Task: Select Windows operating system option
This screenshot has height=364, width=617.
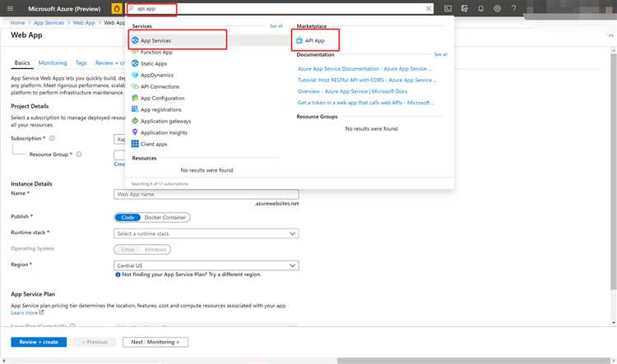Action: [155, 250]
